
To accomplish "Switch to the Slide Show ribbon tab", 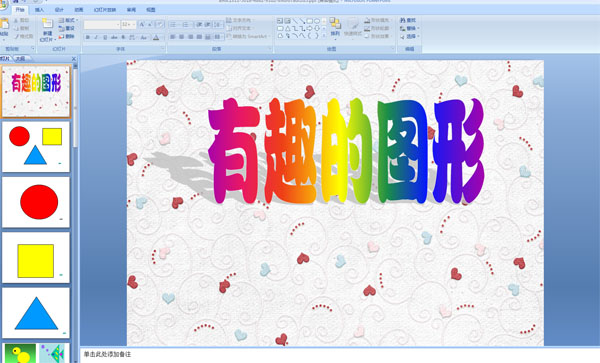I will pos(105,10).
